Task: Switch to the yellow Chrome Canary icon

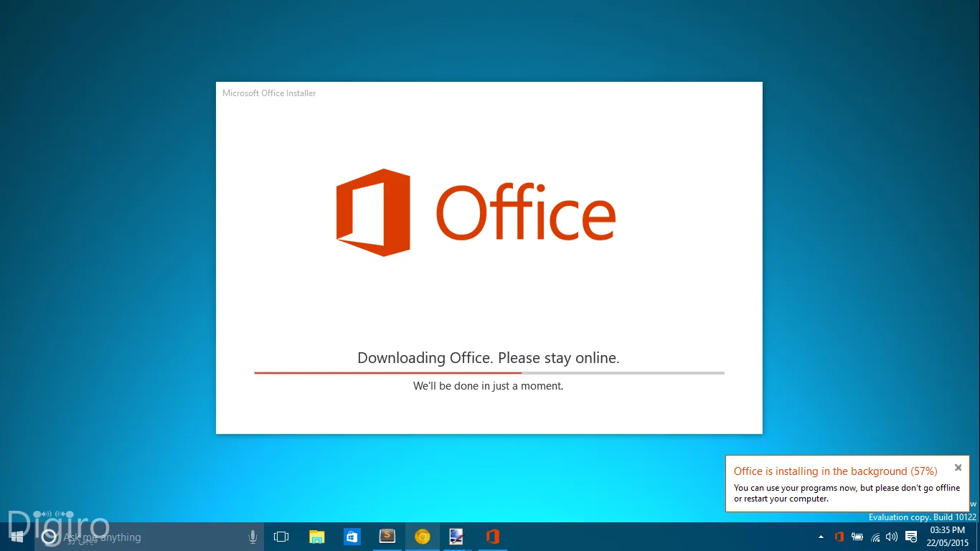Action: pyautogui.click(x=423, y=537)
